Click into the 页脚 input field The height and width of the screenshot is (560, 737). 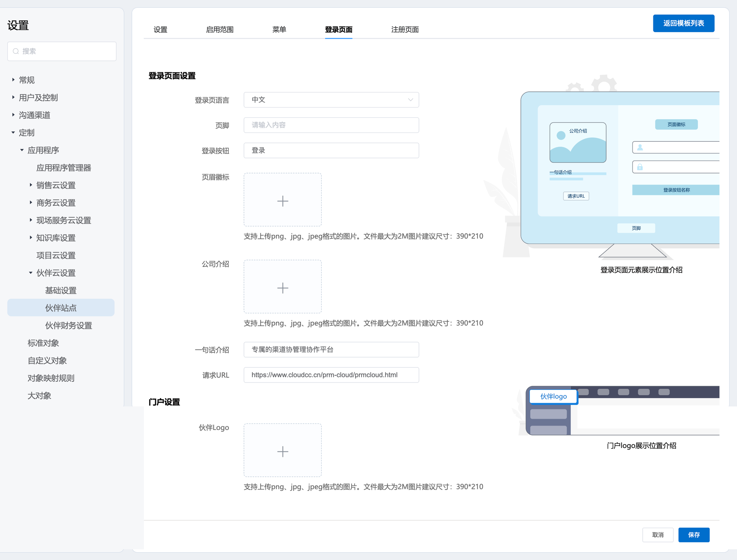coord(331,125)
